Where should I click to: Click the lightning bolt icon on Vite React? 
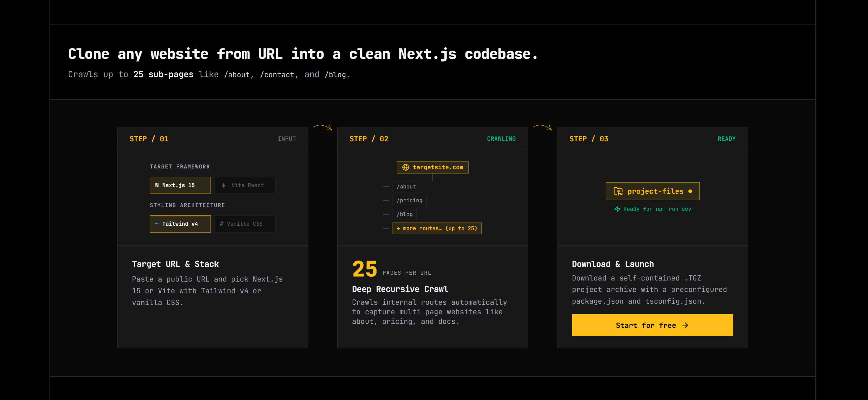224,185
